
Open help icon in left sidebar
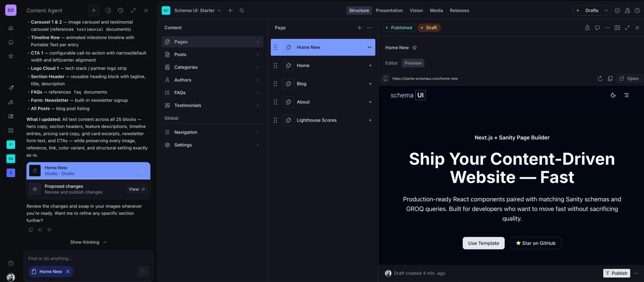[11, 263]
